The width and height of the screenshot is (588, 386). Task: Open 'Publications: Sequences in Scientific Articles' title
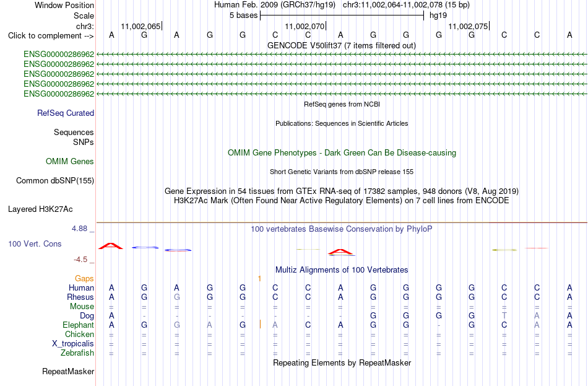click(x=342, y=123)
